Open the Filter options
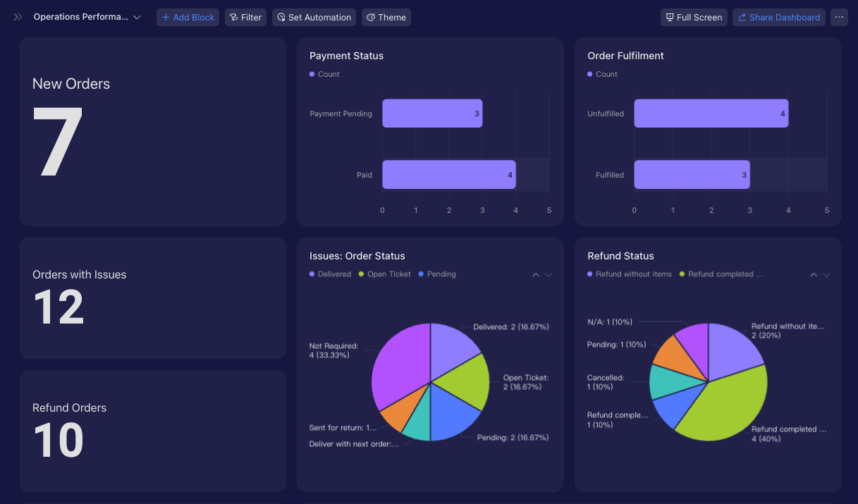 [x=245, y=17]
